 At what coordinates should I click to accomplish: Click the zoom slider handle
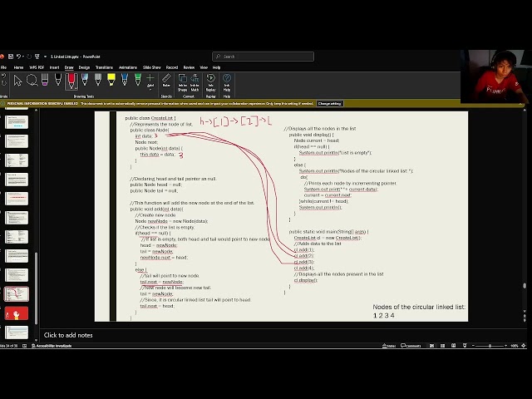pos(490,346)
